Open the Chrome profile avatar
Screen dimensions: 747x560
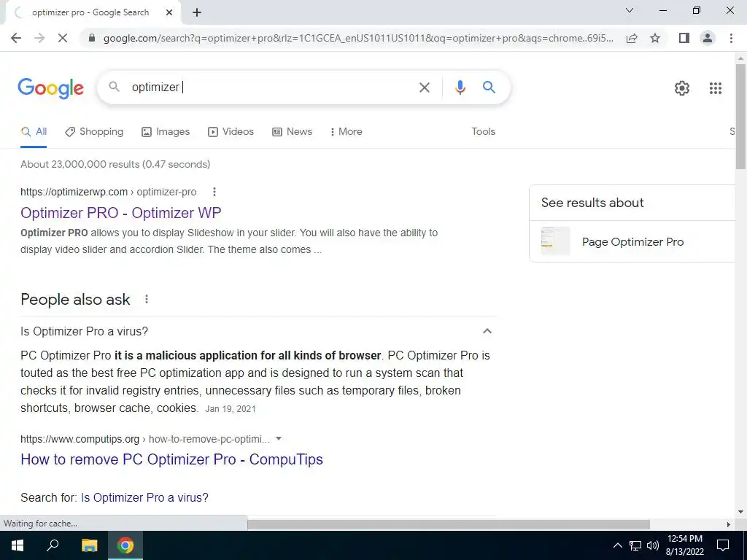click(708, 38)
